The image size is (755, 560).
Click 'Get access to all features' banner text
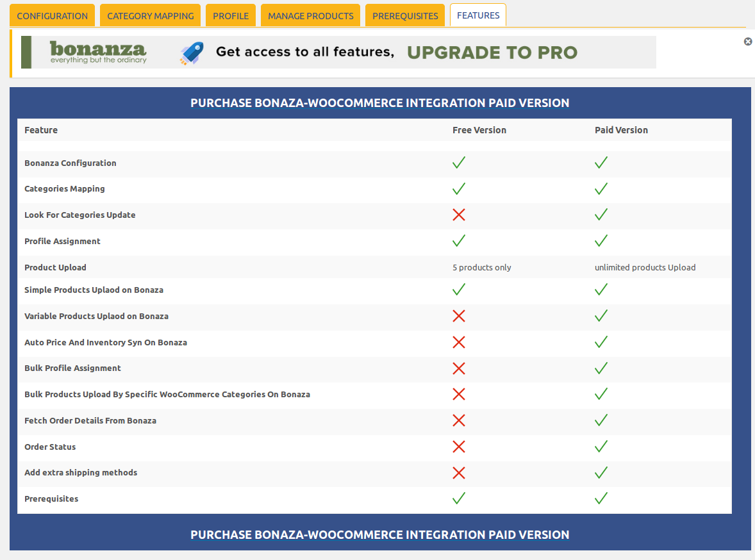305,51
